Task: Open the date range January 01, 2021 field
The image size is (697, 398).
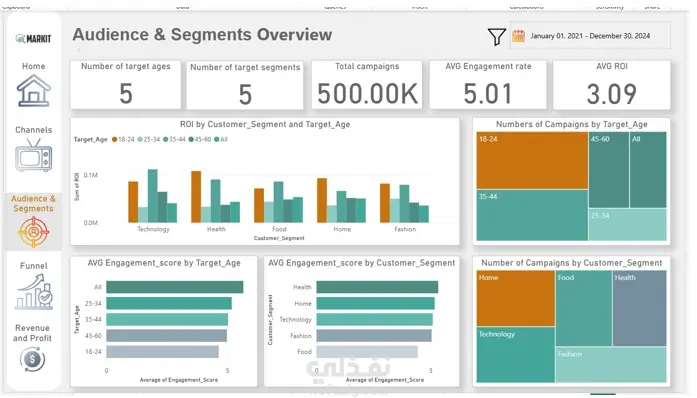Action: point(590,36)
